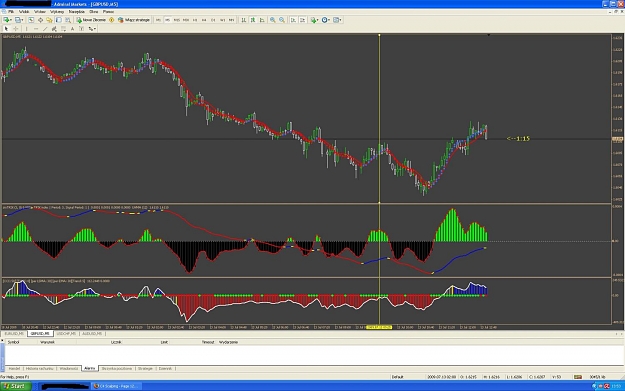The width and height of the screenshot is (625, 391).
Task: Click the Windows Start button
Action: click(15, 386)
